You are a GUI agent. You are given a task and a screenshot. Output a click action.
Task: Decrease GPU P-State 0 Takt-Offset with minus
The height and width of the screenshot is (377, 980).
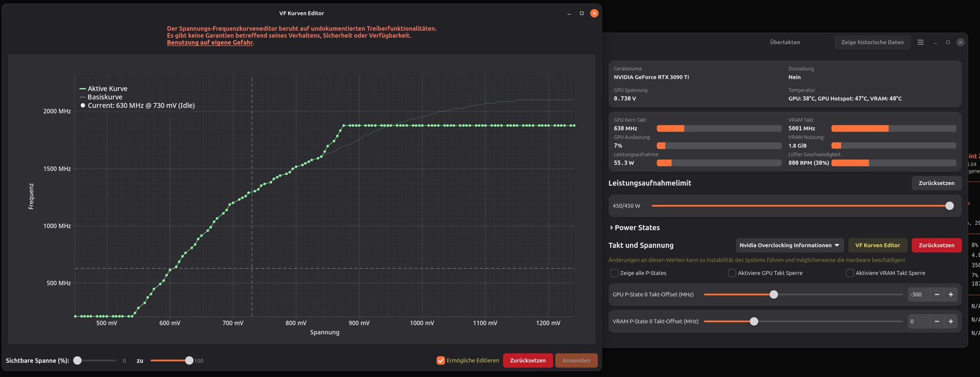click(x=937, y=294)
